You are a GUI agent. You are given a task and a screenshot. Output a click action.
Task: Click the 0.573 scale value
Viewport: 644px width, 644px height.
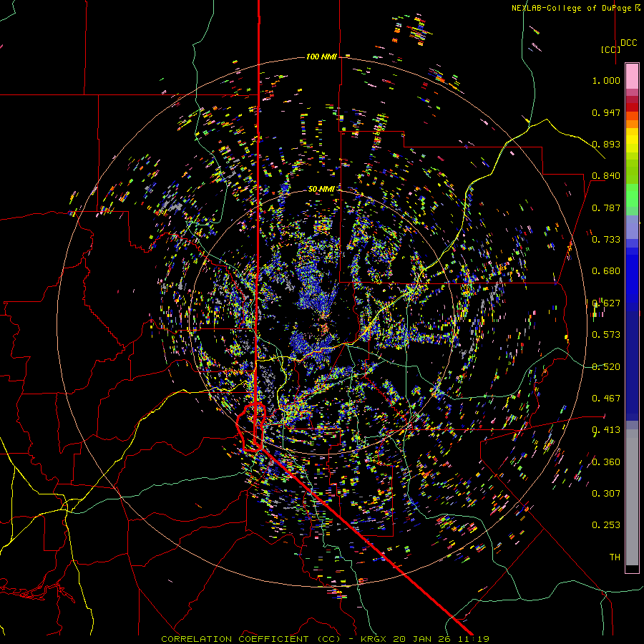coord(606,335)
